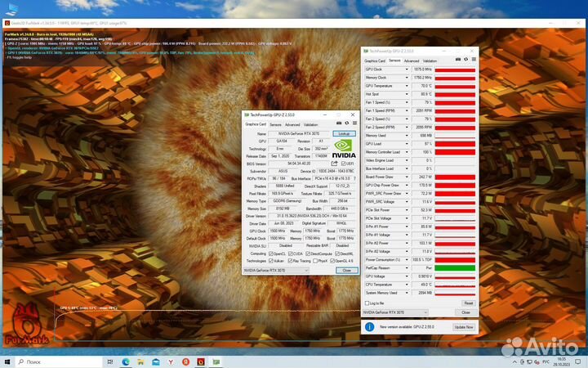588x368 pixels.
Task: Open the Windows Start menu
Action: point(7,361)
